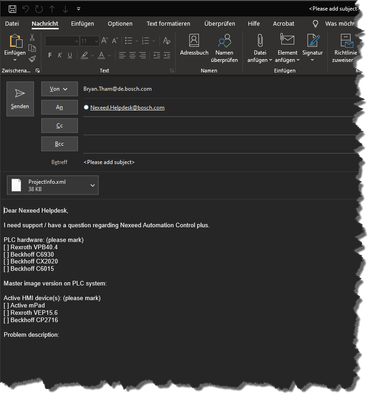Click into the Bcc address field
This screenshot has width=374, height=400.
click(x=218, y=144)
